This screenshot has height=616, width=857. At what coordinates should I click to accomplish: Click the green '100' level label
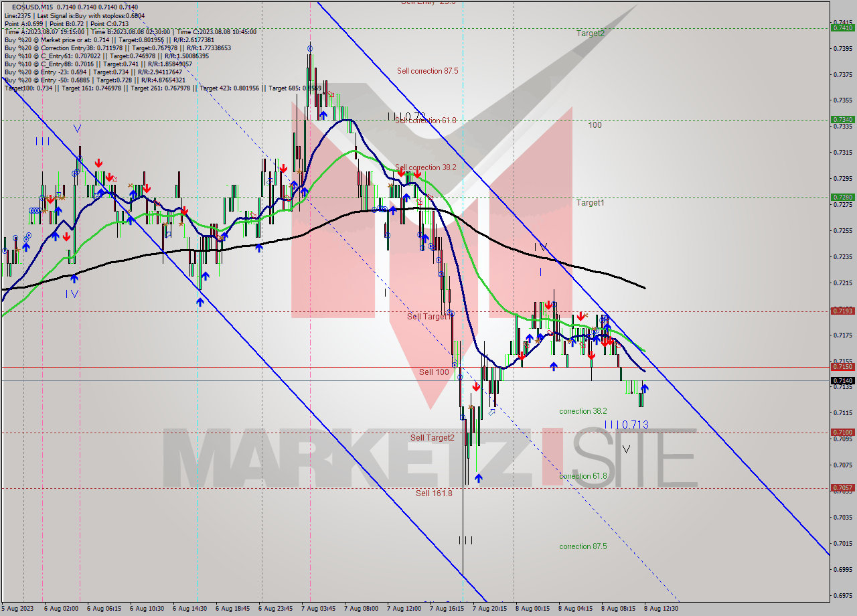(595, 125)
